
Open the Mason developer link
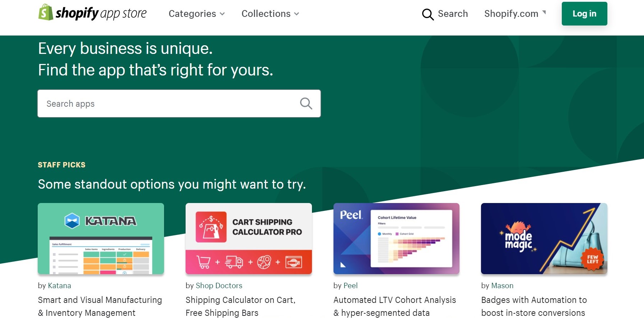(x=502, y=286)
